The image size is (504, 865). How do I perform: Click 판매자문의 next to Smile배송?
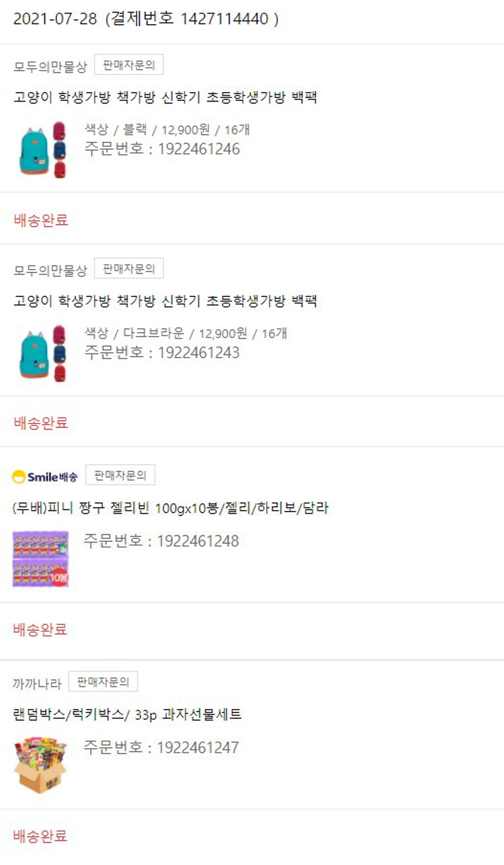tap(120, 475)
